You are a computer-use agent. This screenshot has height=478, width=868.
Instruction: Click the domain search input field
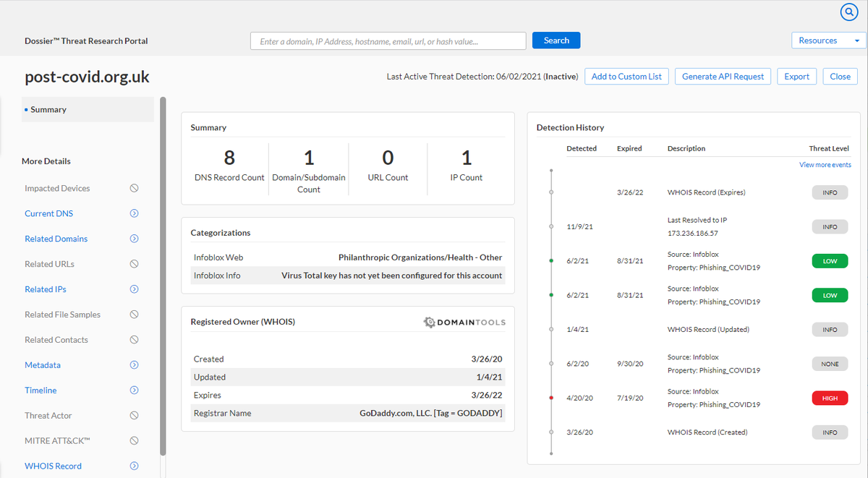point(388,40)
